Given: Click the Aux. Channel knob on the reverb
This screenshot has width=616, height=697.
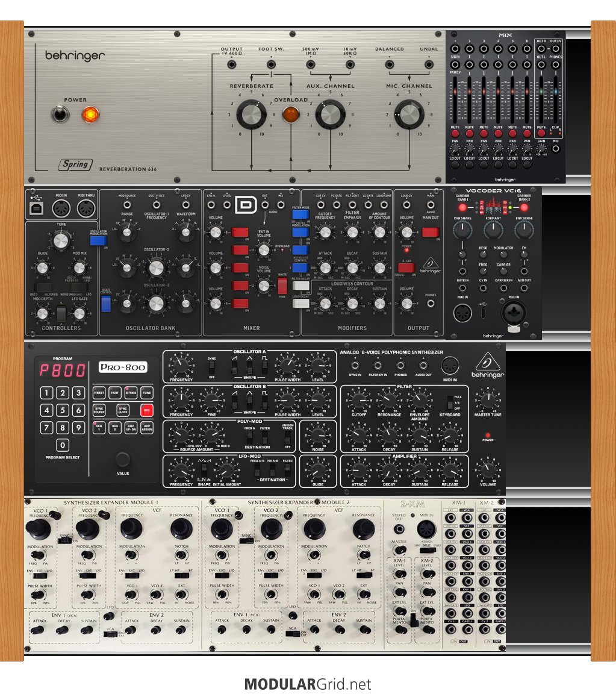Looking at the screenshot, I should [x=330, y=114].
